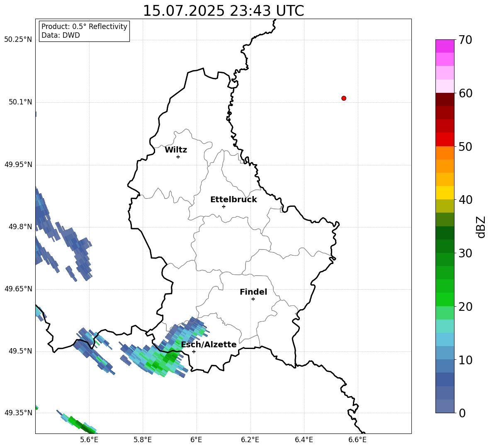Click the 49.5°N latitude label
Screen dimensions: 491x448
[20, 351]
